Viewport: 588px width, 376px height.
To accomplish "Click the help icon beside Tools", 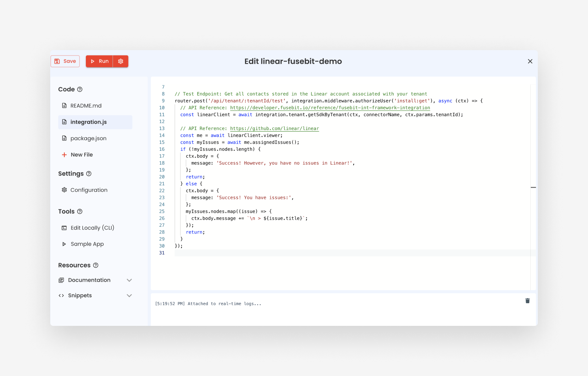I will coord(80,211).
